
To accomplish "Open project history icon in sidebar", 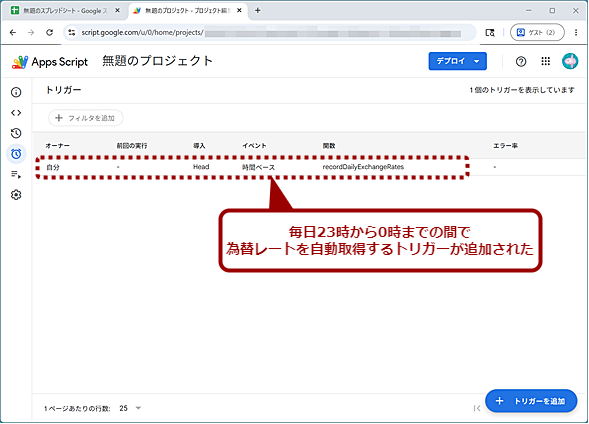I will 16,133.
